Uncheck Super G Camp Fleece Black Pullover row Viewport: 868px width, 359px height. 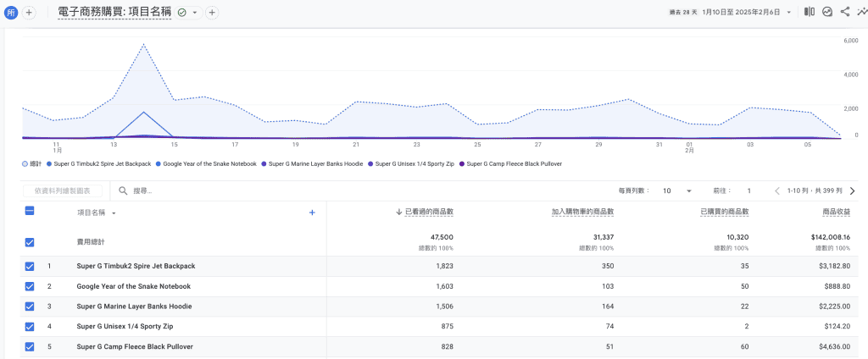[x=30, y=347]
